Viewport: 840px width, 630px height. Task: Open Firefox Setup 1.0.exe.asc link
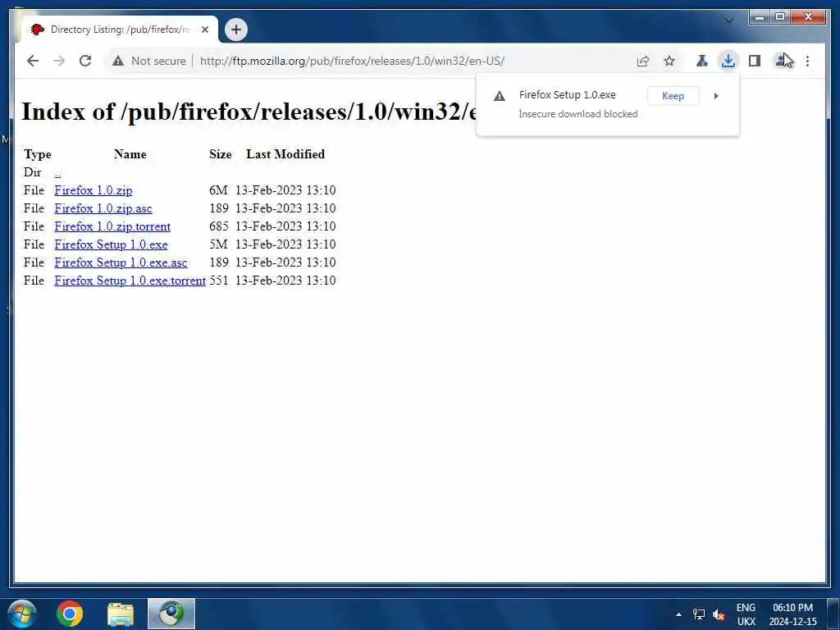pos(121,262)
